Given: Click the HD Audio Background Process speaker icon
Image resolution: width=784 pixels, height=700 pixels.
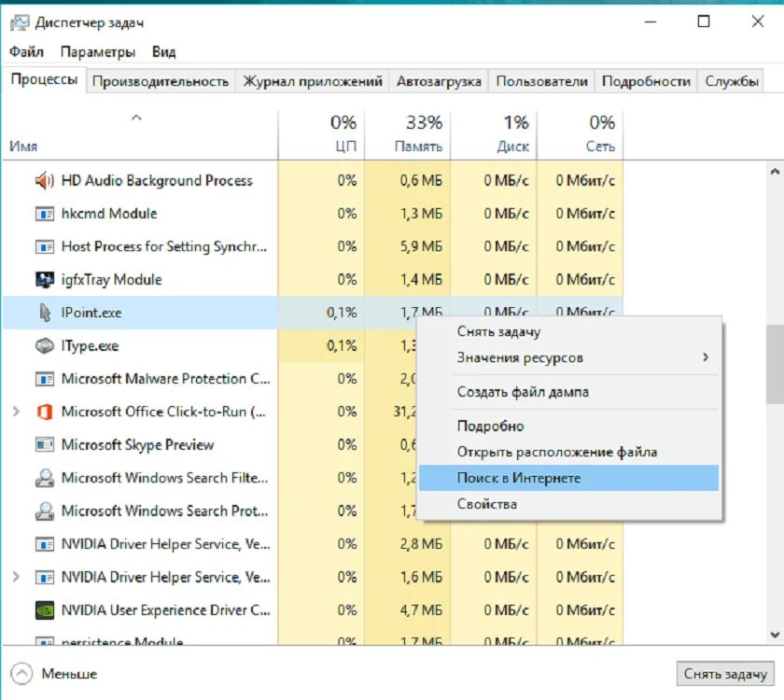Looking at the screenshot, I should pos(45,180).
